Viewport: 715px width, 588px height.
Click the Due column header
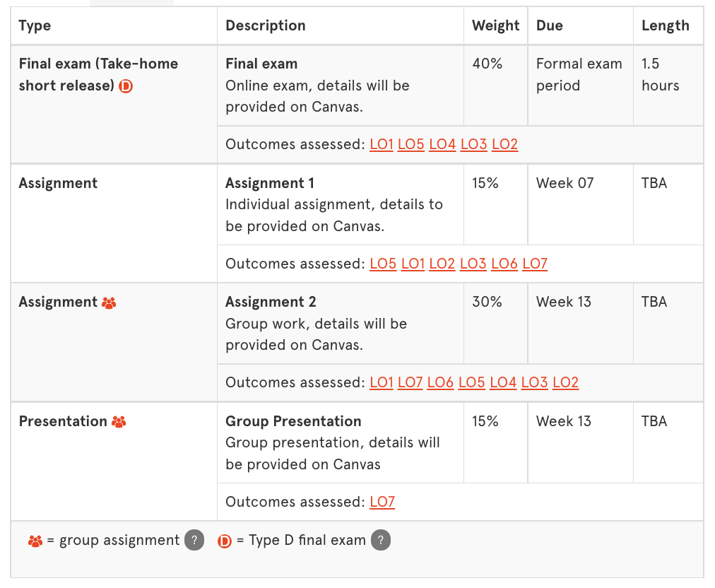click(550, 25)
